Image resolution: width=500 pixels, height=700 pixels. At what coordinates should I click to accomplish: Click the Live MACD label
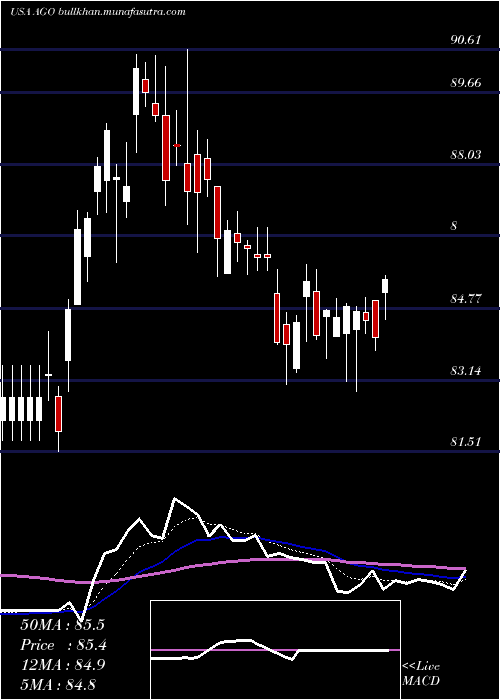(421, 673)
